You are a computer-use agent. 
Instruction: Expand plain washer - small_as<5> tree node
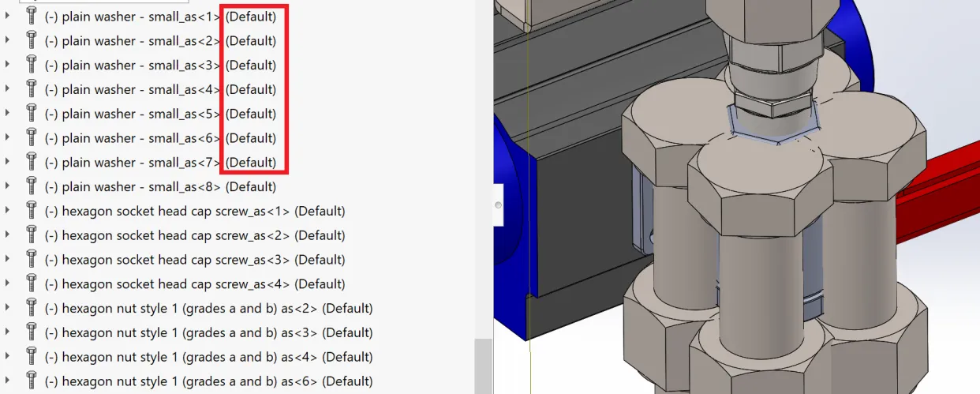(x=8, y=114)
